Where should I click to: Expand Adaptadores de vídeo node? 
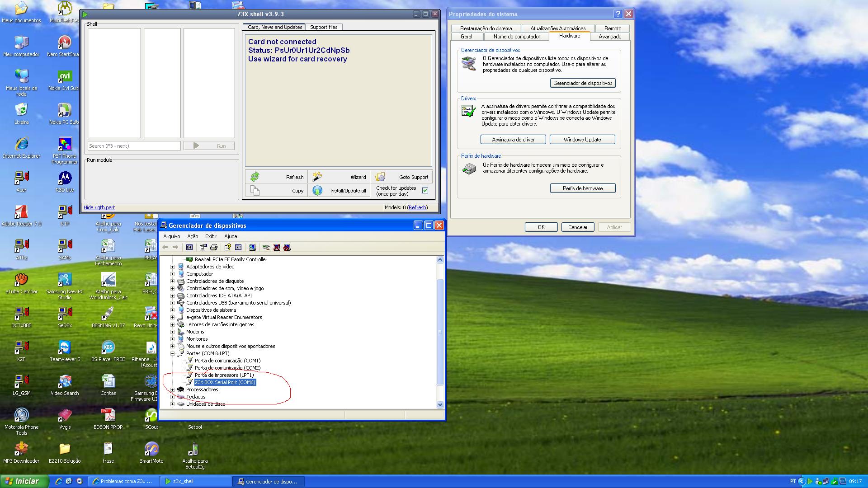click(x=172, y=267)
